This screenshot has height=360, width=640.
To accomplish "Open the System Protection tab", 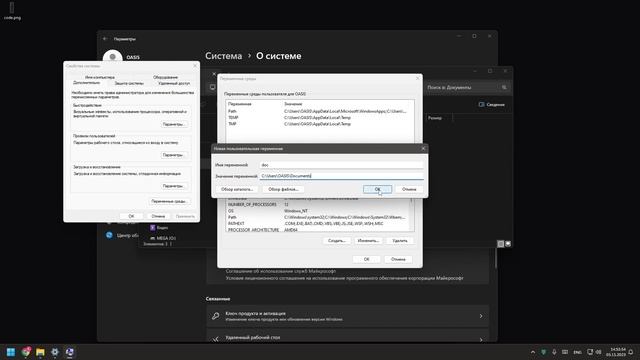I will point(129,83).
